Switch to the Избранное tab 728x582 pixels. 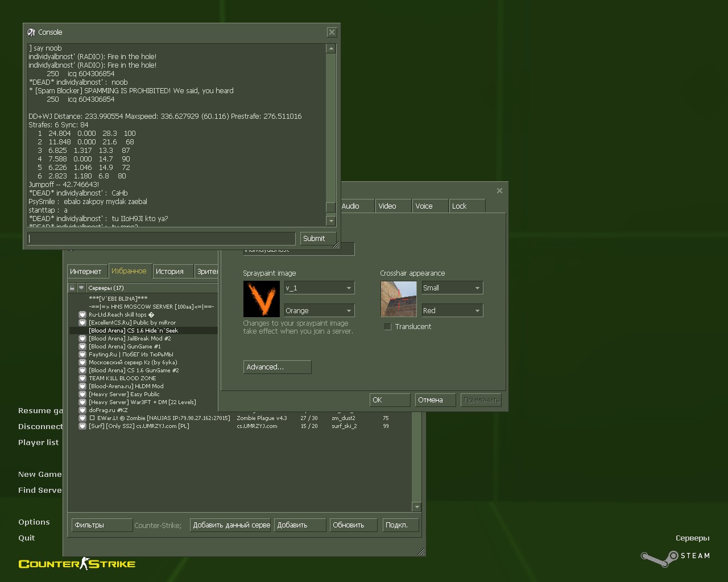[129, 271]
